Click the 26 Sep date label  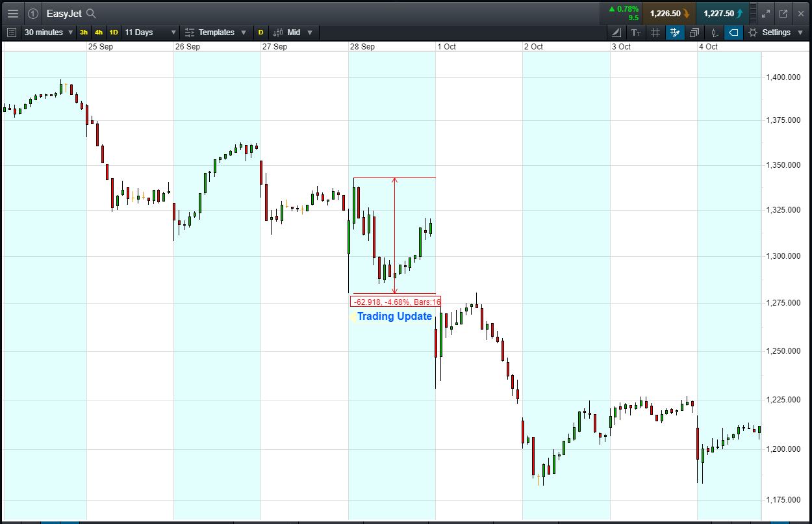(188, 47)
